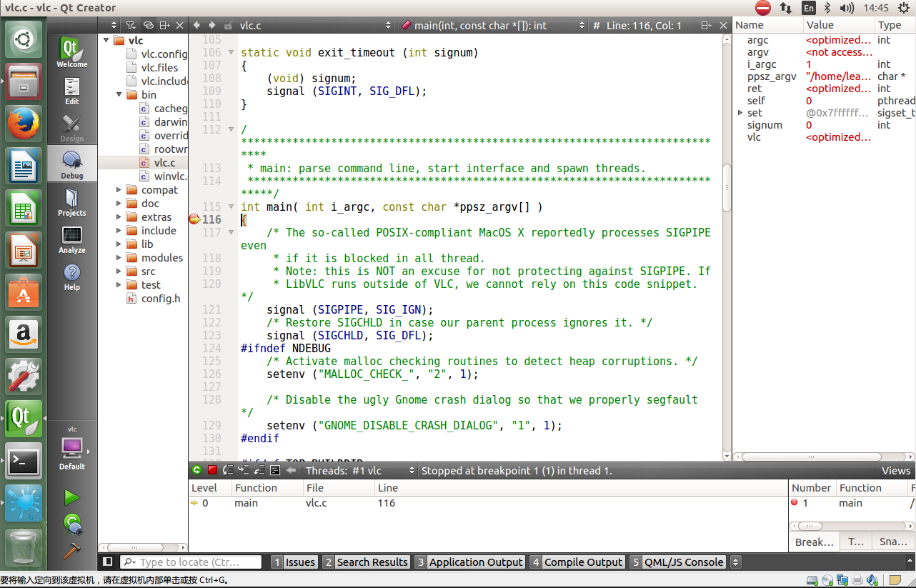Split the project sidebar pane

(165, 25)
